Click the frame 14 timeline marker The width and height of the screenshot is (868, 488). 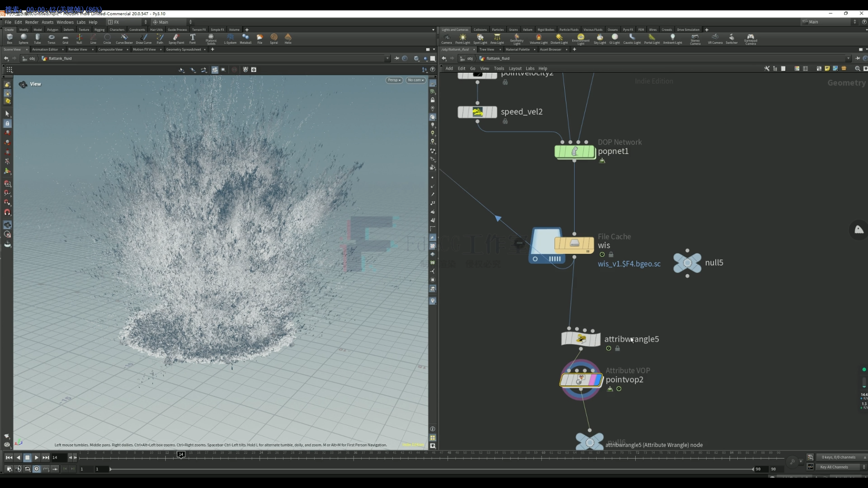coord(181,455)
